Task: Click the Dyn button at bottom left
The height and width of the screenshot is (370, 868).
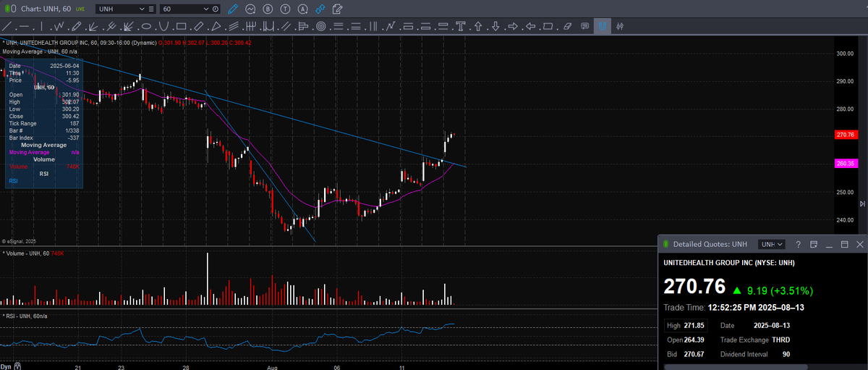Action: pos(7,366)
